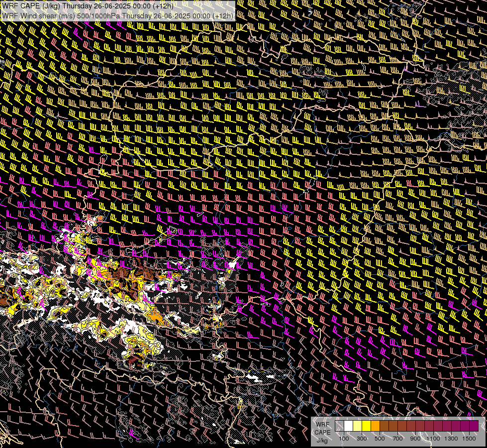This screenshot has width=487, height=448.
Task: Click the legend value 100
Action: pos(344,439)
